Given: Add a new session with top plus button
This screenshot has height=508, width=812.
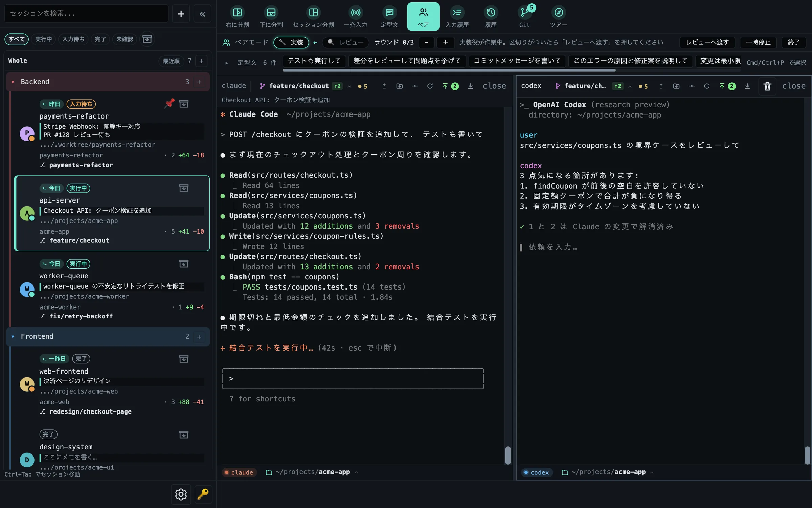Looking at the screenshot, I should click(x=181, y=14).
